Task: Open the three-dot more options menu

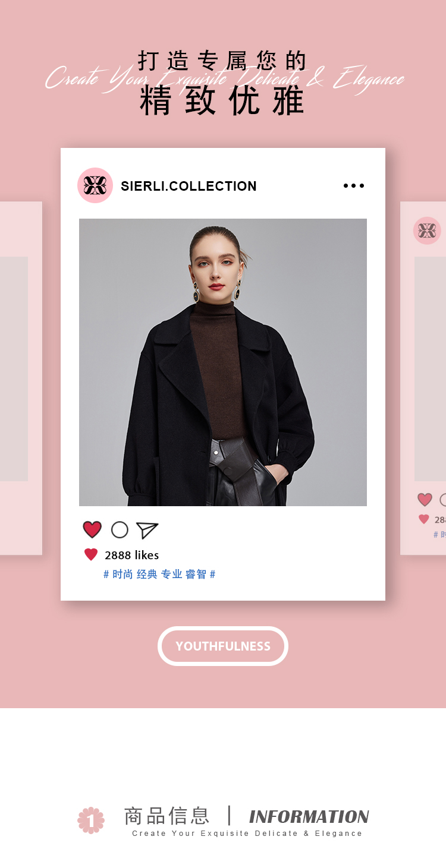Action: (x=354, y=186)
